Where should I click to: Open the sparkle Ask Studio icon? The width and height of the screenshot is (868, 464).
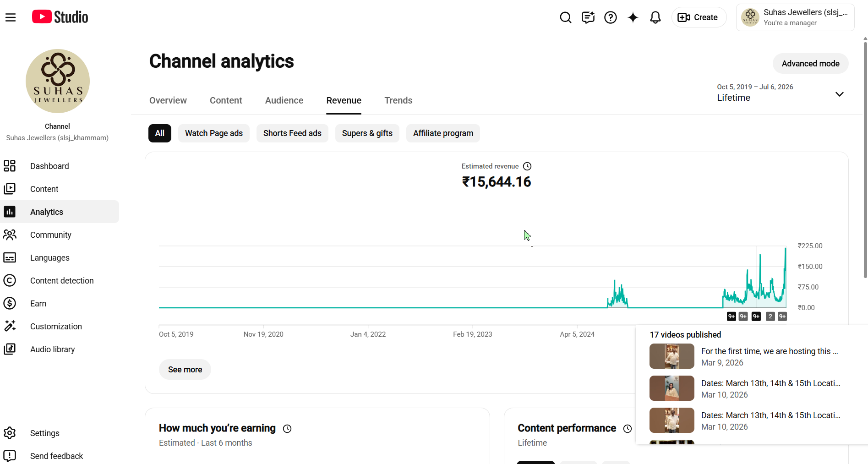coord(633,17)
